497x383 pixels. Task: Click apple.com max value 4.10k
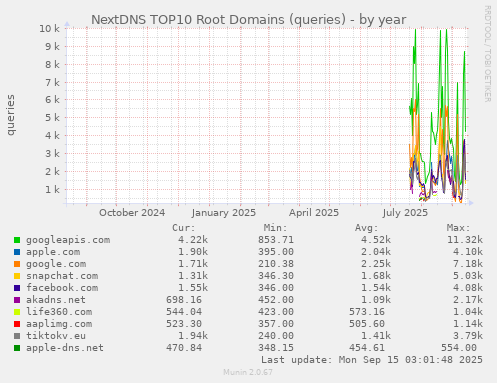click(x=468, y=252)
